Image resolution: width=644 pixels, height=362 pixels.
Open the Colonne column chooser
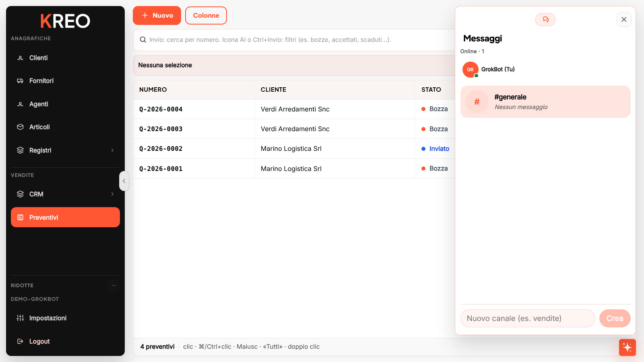[x=206, y=15]
